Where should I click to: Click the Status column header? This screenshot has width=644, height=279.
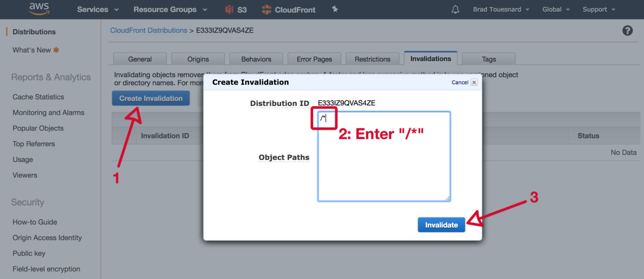click(x=588, y=136)
